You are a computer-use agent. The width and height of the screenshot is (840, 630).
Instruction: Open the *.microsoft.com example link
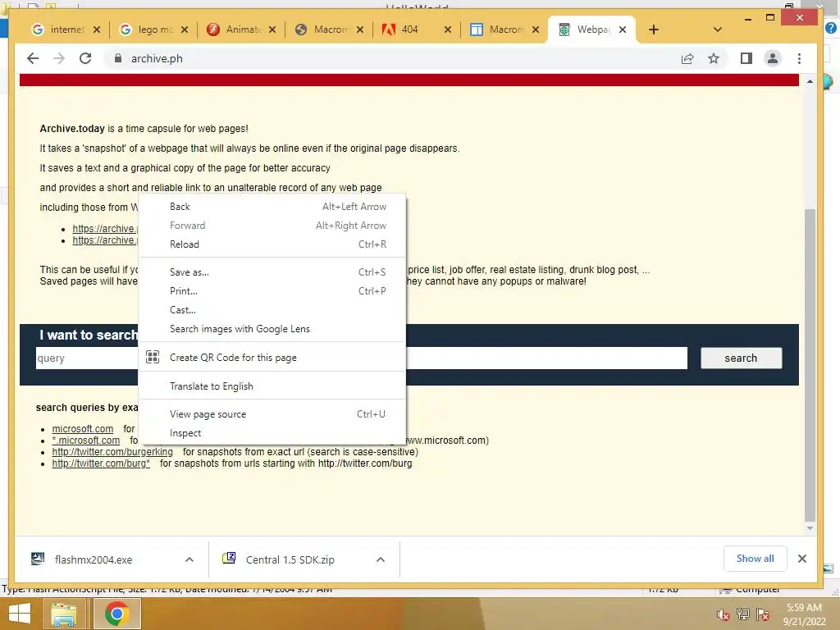pyautogui.click(x=85, y=441)
